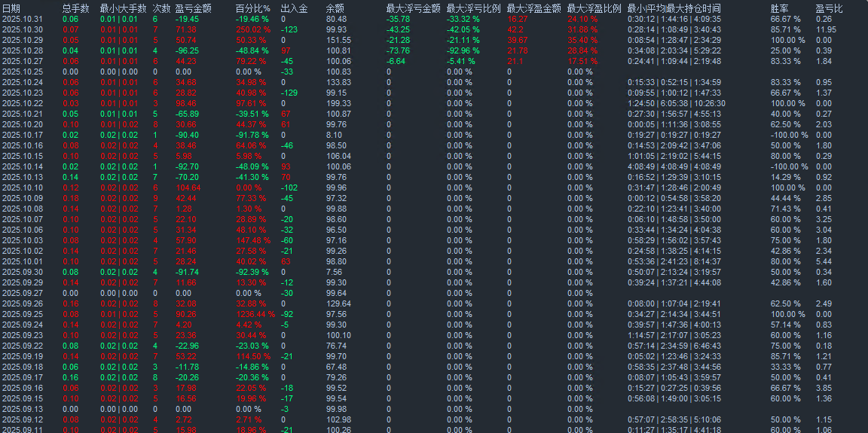Screen dimensions: 868x433
Task: Click the date cell 2025.09.13
Action: click(23, 409)
